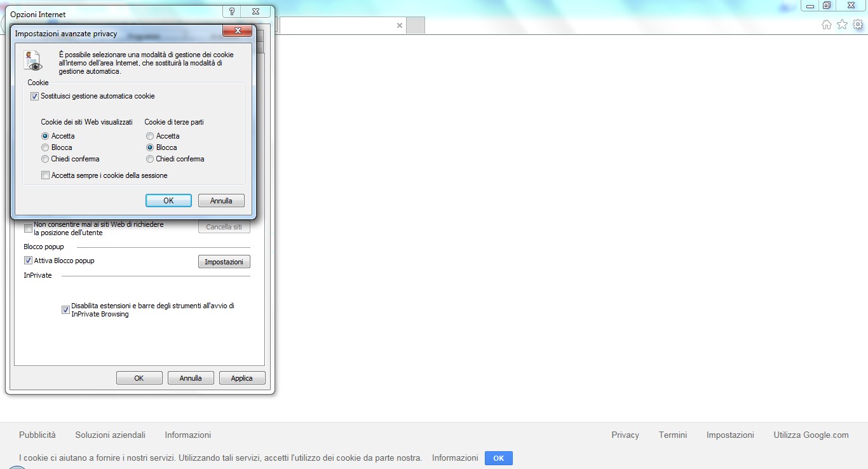The image size is (868, 469).
Task: Open Impostazioni for Blocco popup
Action: 224,261
